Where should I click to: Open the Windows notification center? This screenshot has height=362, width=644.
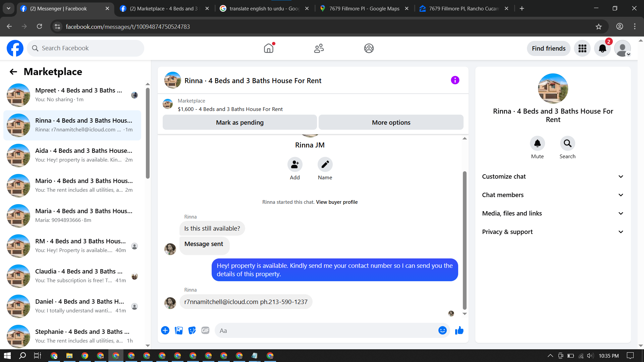(630, 356)
